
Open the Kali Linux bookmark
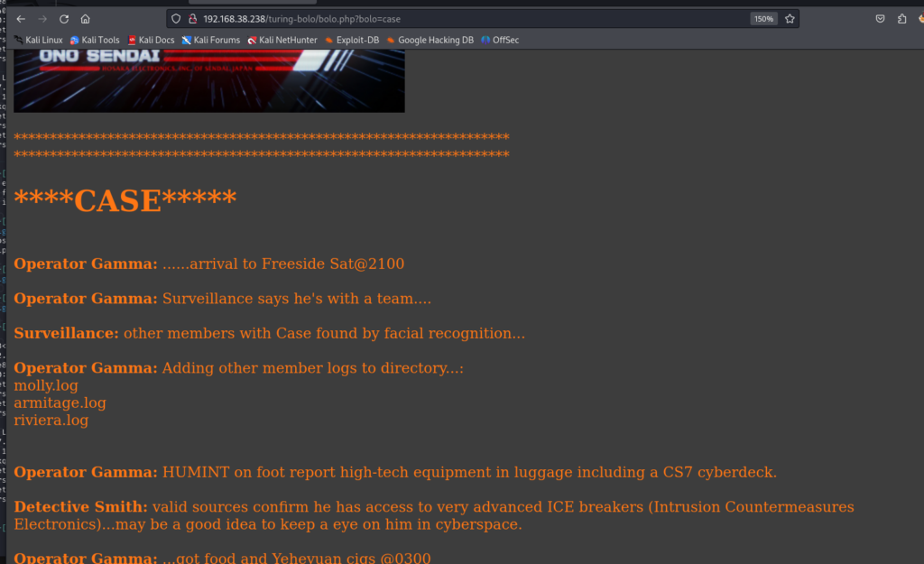pyautogui.click(x=38, y=40)
